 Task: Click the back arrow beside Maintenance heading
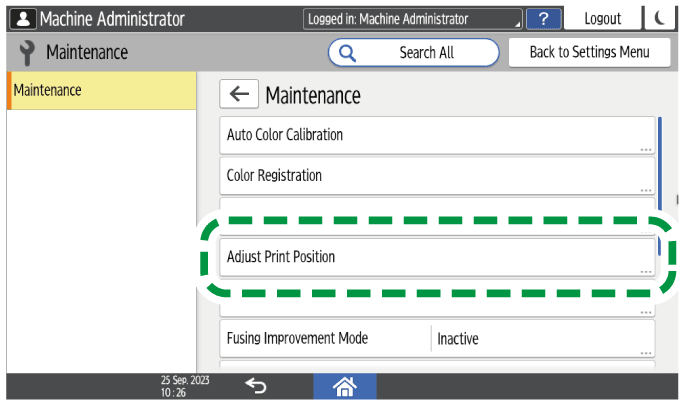coord(238,95)
